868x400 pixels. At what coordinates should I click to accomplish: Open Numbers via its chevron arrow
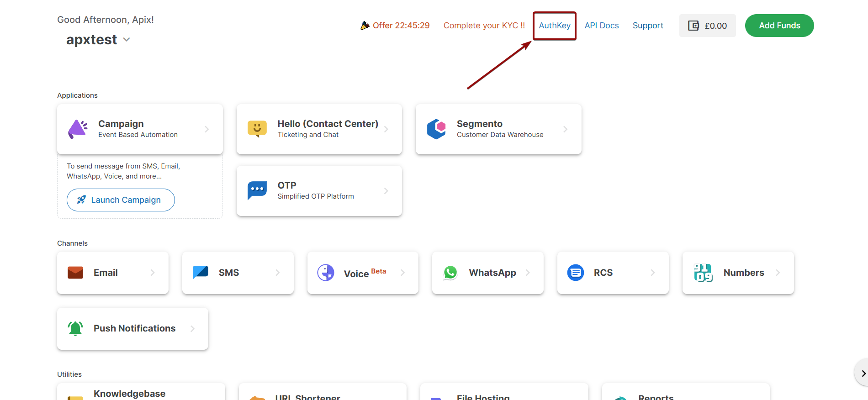pos(778,273)
